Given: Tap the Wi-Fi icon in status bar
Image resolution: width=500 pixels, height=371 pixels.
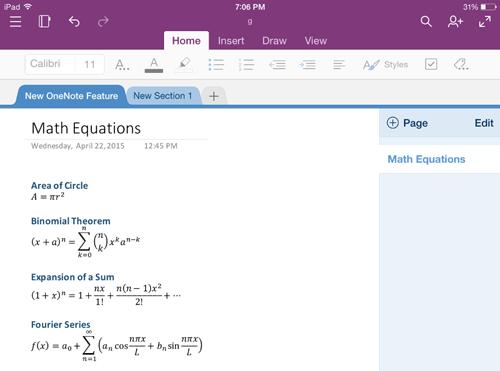Looking at the screenshot, I should tap(28, 6).
